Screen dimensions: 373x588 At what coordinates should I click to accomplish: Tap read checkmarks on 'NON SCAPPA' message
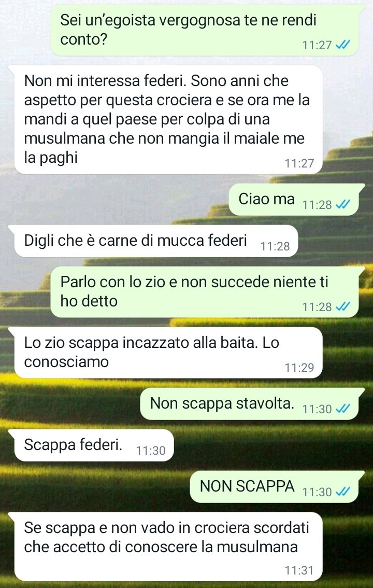tap(342, 492)
